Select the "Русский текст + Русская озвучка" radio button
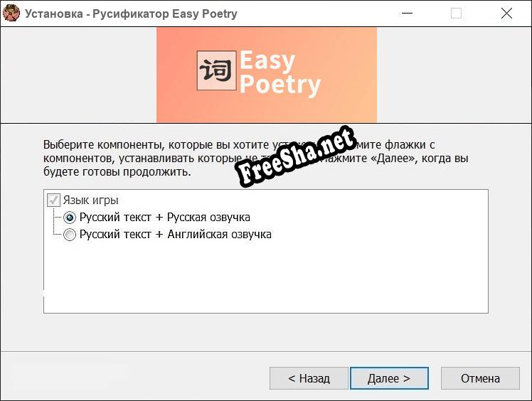This screenshot has width=532, height=401. [x=70, y=218]
